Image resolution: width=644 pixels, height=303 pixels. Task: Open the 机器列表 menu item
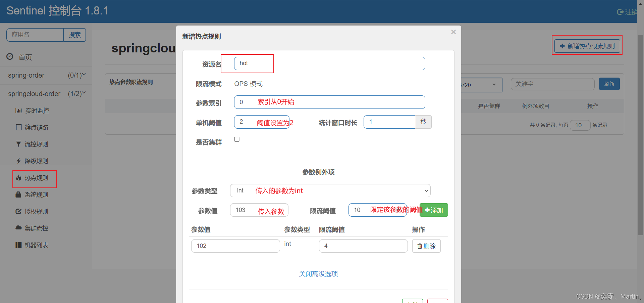click(36, 245)
